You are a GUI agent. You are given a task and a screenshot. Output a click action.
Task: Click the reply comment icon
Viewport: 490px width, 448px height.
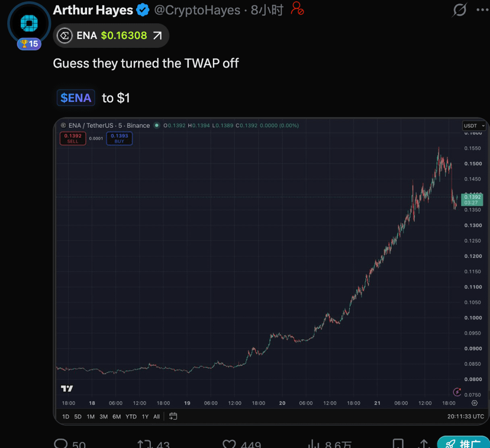click(60, 444)
